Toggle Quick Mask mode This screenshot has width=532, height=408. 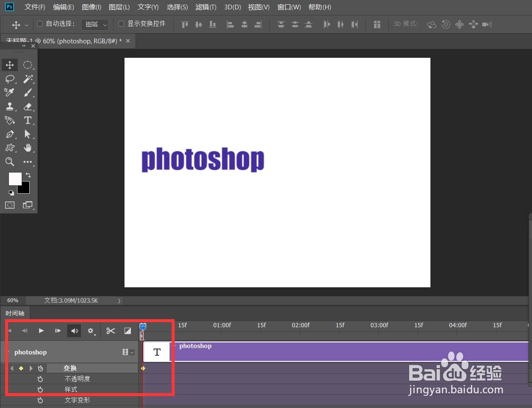tap(10, 205)
